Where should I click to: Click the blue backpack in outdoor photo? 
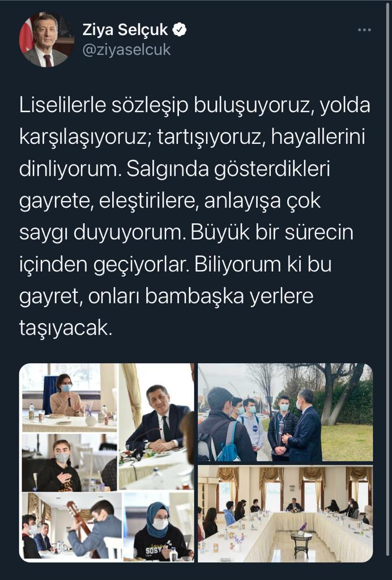tap(228, 444)
